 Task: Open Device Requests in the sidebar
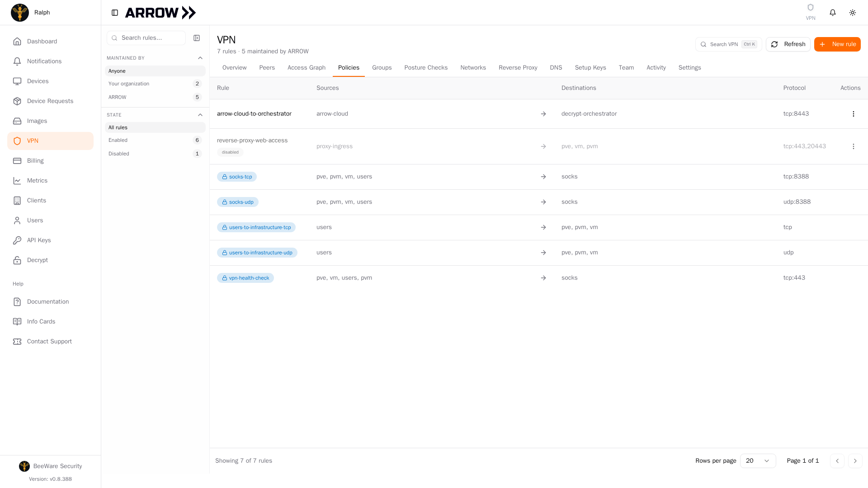coord(50,101)
